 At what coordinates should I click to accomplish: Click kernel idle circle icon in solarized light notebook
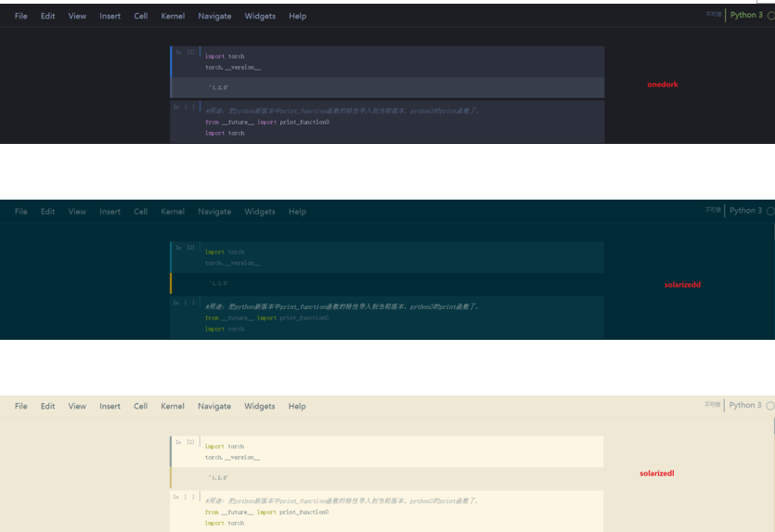(x=770, y=406)
